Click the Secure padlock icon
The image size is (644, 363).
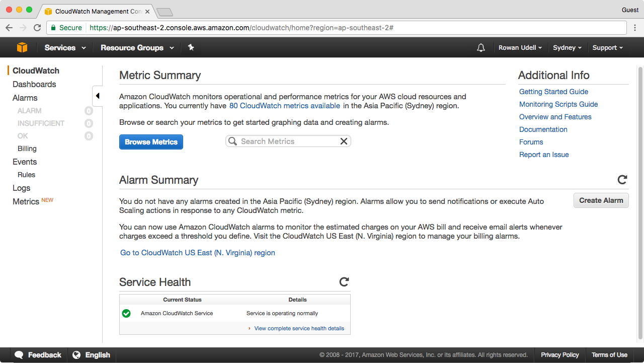[53, 28]
